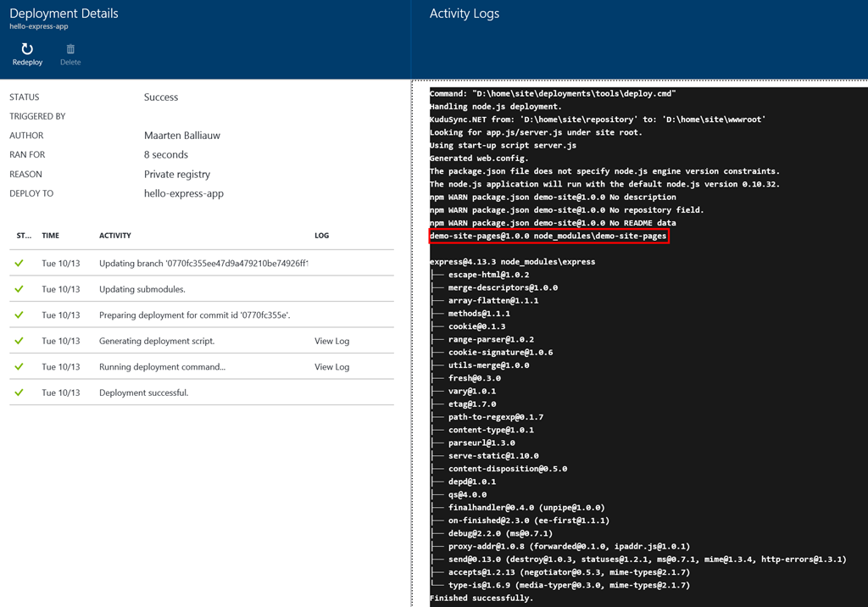Select the highlighted demo-site-pages log line
This screenshot has height=607, width=868.
548,236
